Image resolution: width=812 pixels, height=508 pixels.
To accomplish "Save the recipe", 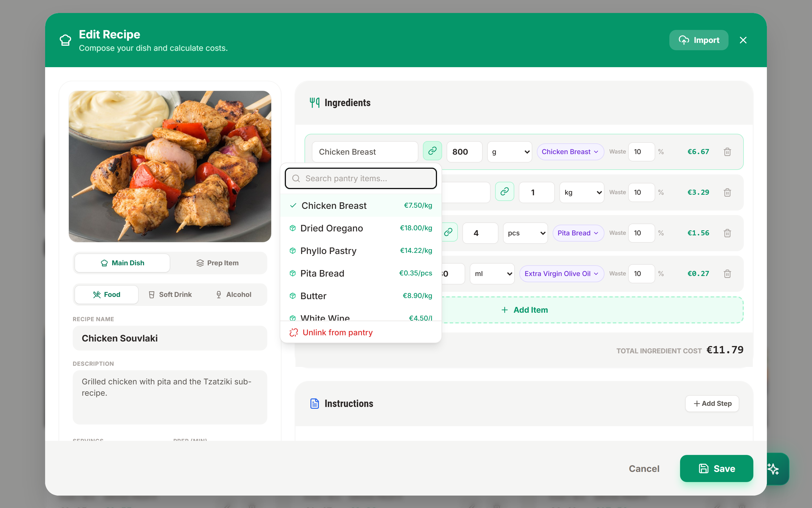I will 716,469.
